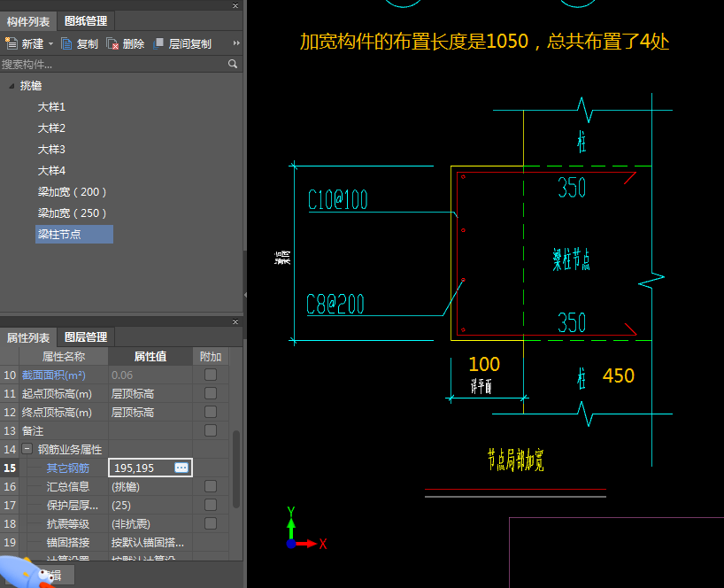This screenshot has width=724, height=588.
Task: Click the C8@200 rebar annotation
Action: [335, 305]
